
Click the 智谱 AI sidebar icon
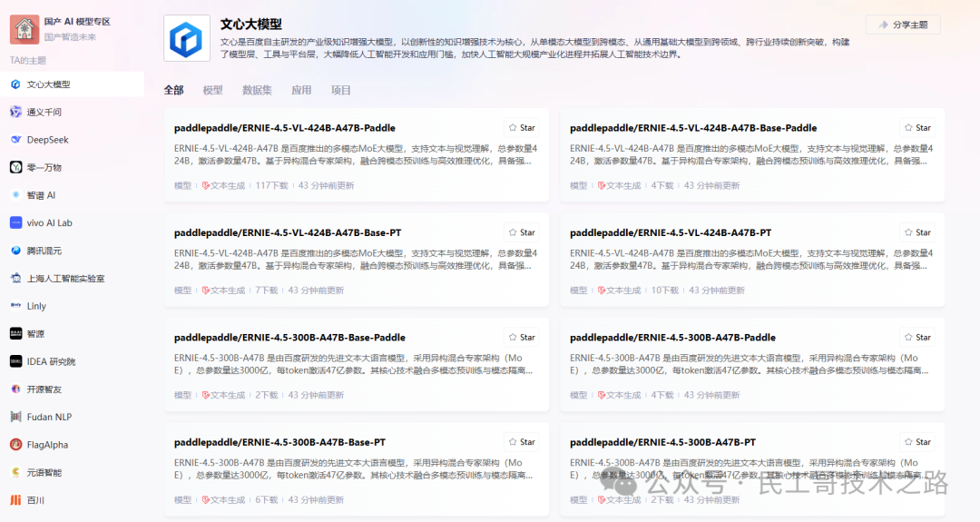[x=15, y=195]
